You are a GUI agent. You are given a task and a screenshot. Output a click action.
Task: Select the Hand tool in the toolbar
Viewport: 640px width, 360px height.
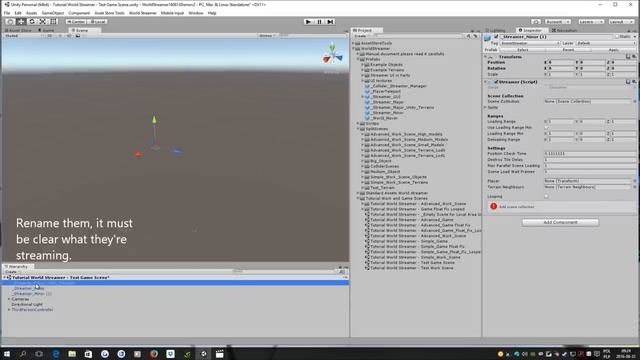click(10, 22)
